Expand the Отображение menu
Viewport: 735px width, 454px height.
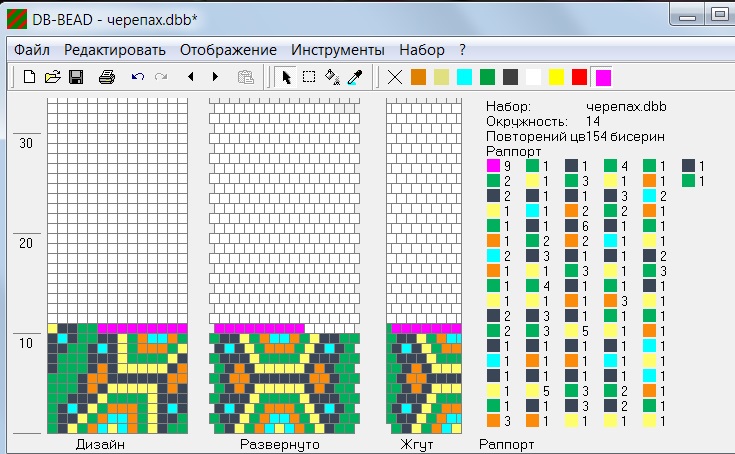(228, 49)
